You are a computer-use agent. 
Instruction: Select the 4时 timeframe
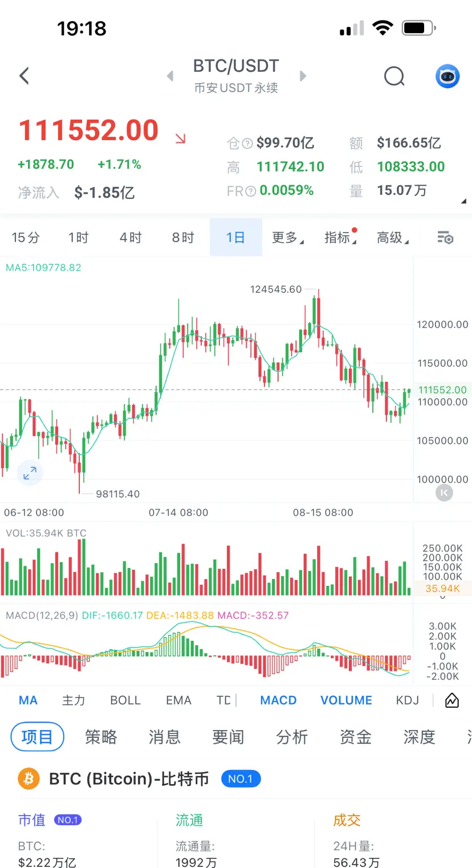131,238
